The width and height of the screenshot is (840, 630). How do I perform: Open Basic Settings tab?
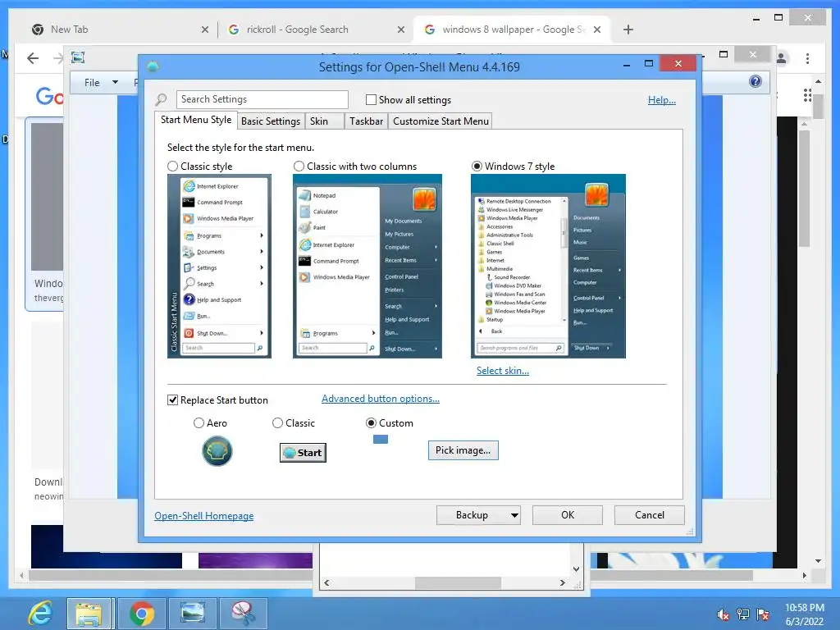(x=271, y=121)
